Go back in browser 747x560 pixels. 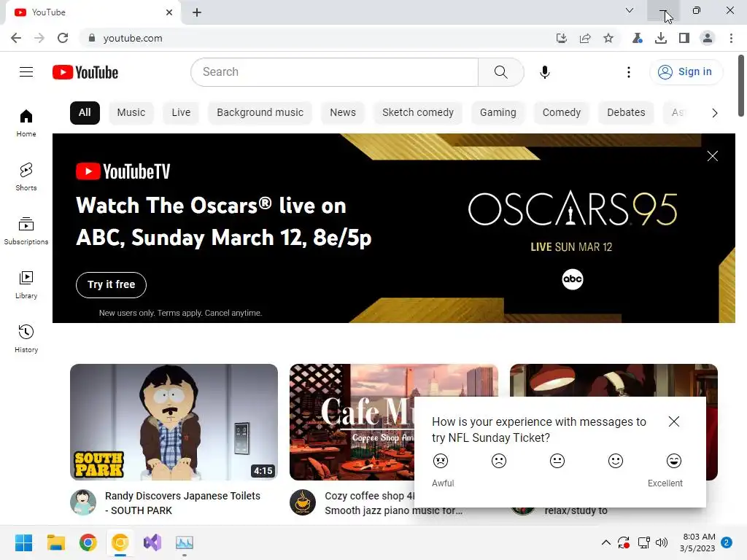16,38
